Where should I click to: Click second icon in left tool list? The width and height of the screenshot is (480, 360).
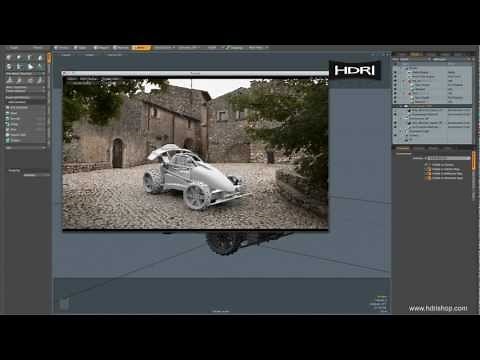[7, 113]
